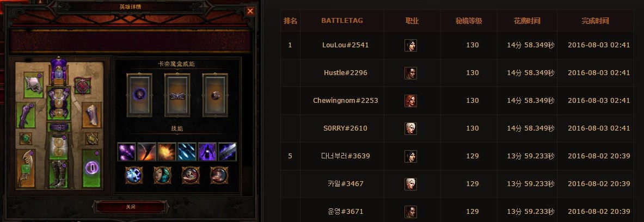This screenshot has height=222, width=644.
Task: Select the first purple active skill icon
Action: (x=126, y=152)
